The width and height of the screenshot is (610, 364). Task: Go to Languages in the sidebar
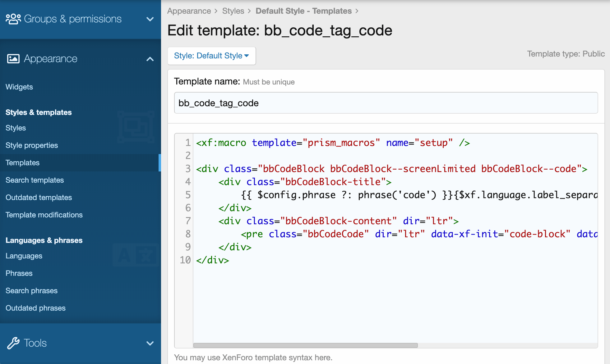(x=24, y=256)
